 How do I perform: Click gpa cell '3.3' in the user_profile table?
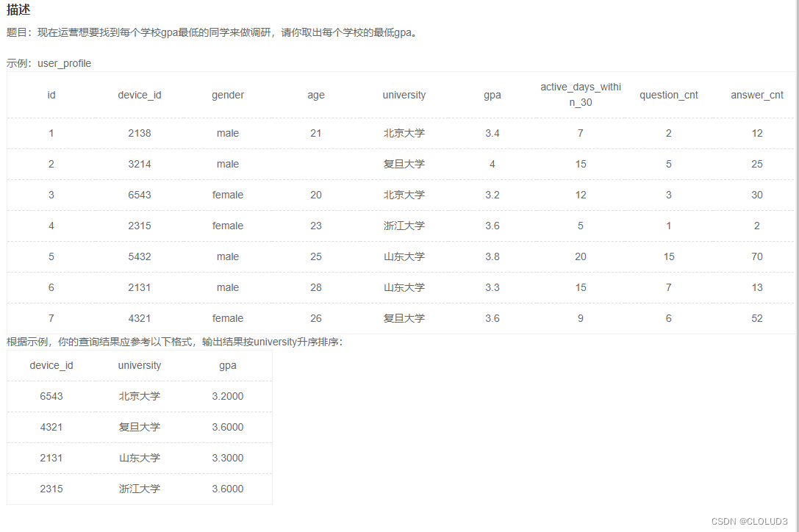[x=492, y=287]
